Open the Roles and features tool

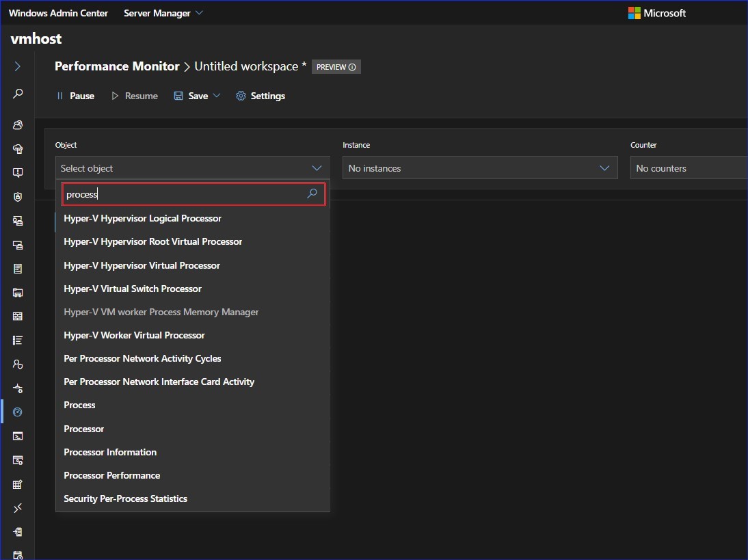18,533
